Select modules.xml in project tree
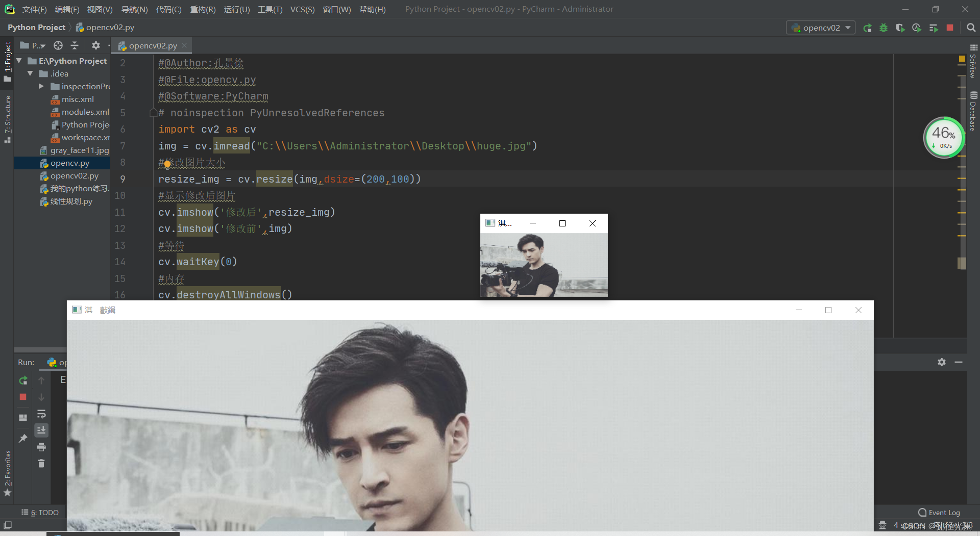 tap(80, 112)
